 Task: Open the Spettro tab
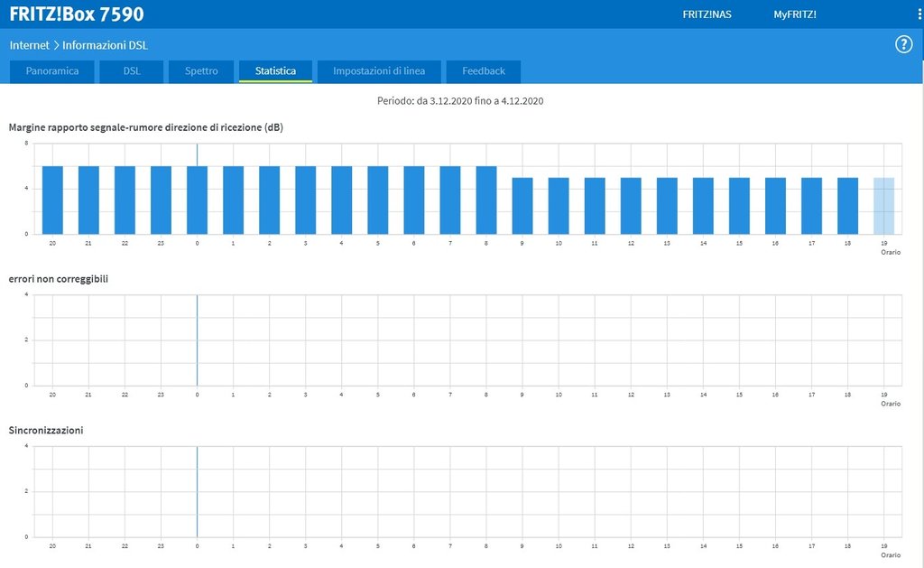coord(201,71)
